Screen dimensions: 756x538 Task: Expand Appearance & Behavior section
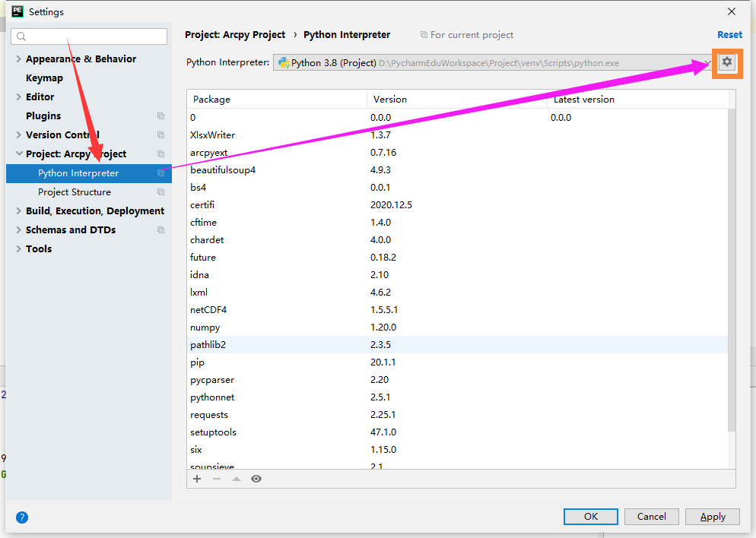coord(19,59)
